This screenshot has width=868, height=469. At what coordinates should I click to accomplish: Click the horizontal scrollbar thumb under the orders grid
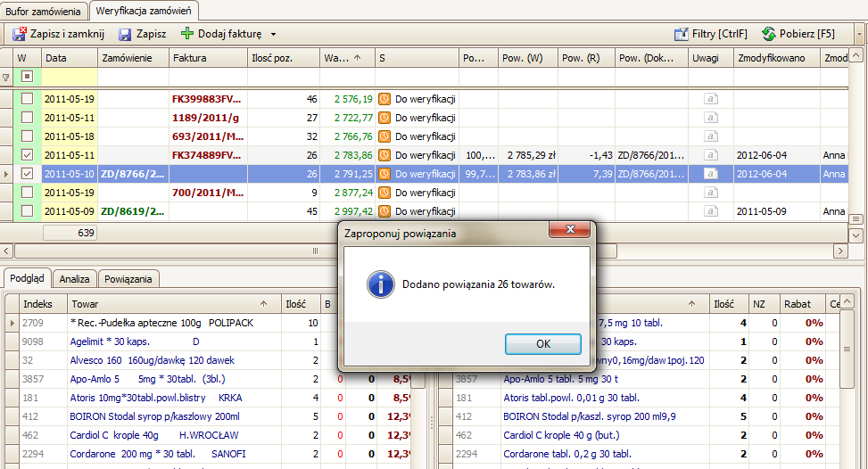[316, 251]
